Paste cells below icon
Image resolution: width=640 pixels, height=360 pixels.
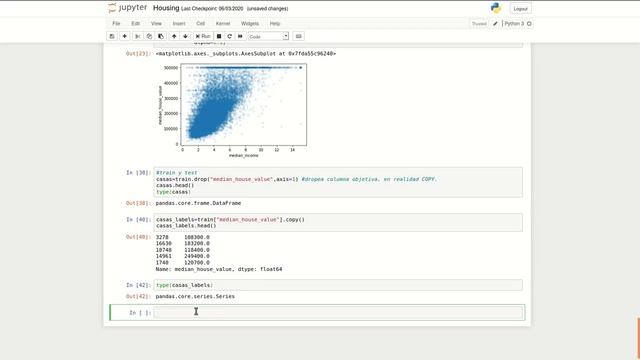coord(161,36)
